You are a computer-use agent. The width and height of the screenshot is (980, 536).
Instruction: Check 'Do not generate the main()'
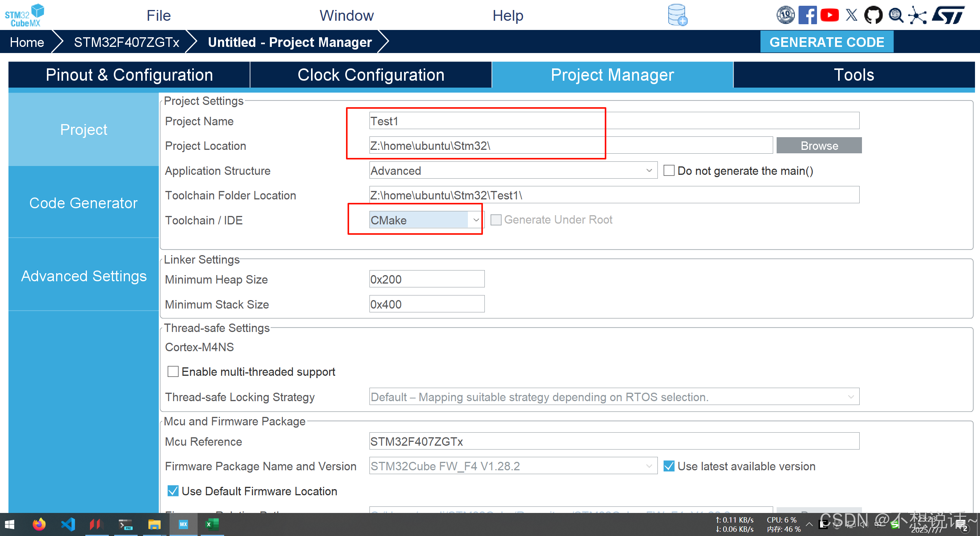(669, 171)
